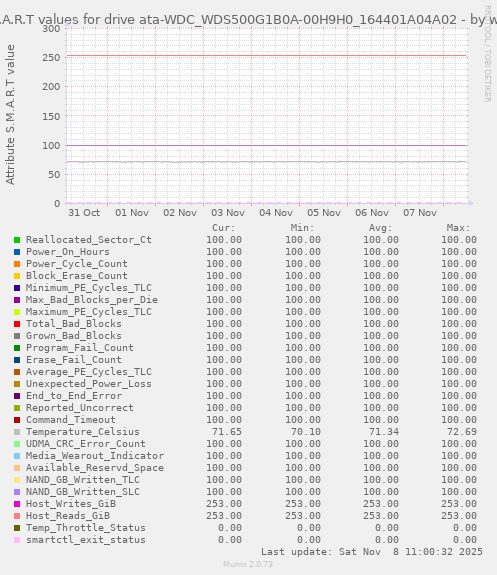Click the Attribute S.M.A.R.T value axis title
497x575 pixels.
point(10,114)
